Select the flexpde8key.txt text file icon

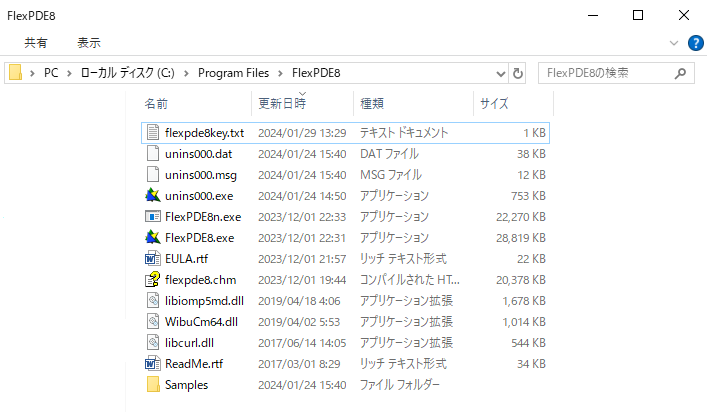click(153, 132)
